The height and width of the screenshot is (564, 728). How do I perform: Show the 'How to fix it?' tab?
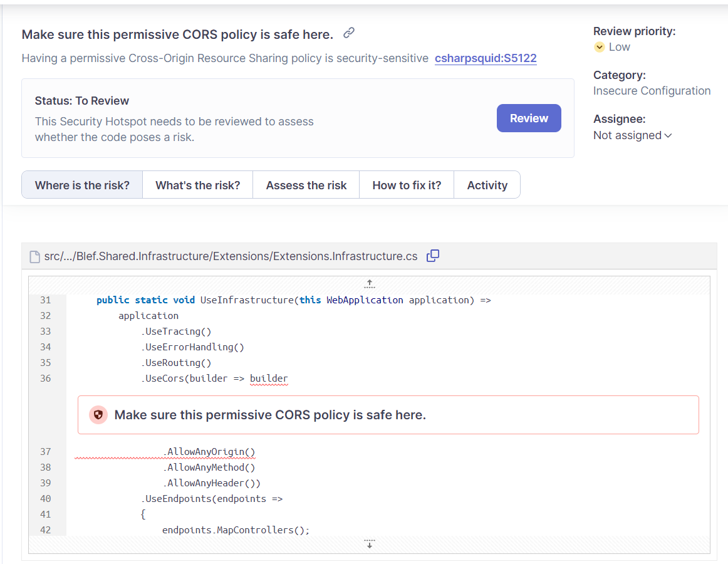click(x=407, y=185)
